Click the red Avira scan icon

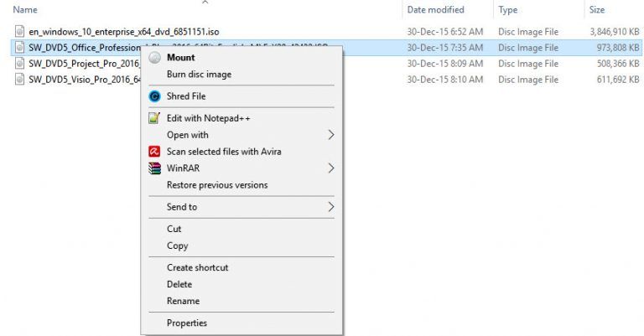click(x=154, y=152)
